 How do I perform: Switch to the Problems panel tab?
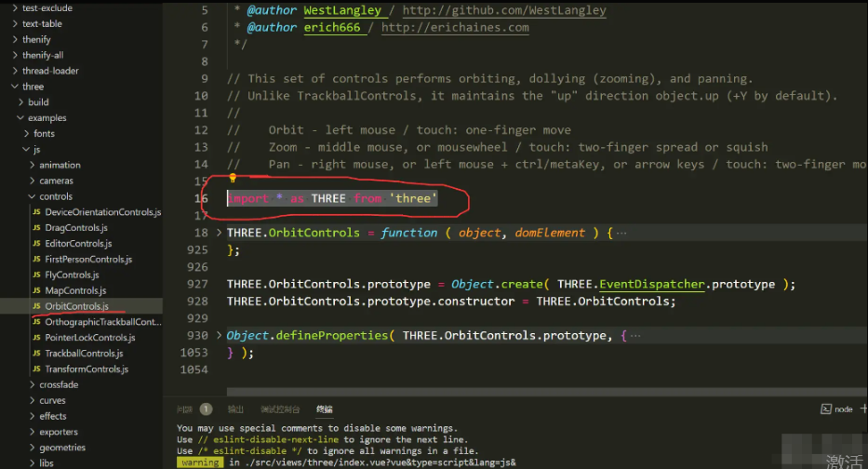(x=184, y=409)
